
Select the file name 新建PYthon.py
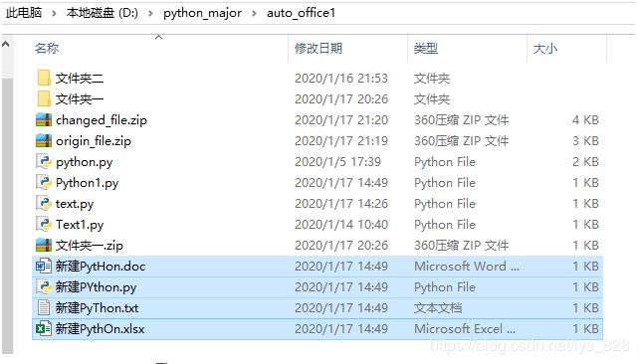[96, 287]
